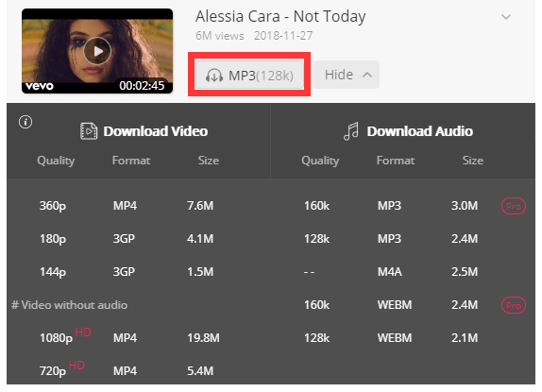Click the vevo logo on thumbnail
The width and height of the screenshot is (542, 392).
(40, 86)
